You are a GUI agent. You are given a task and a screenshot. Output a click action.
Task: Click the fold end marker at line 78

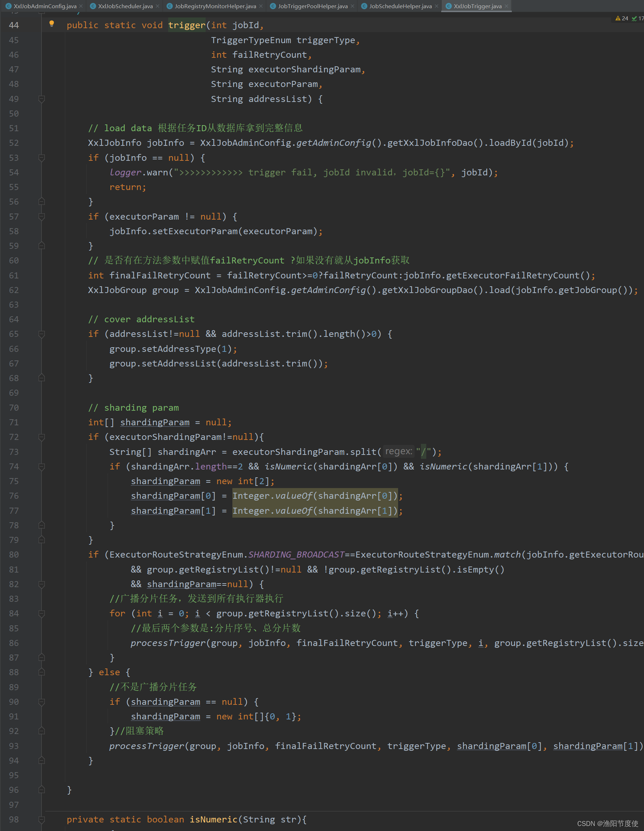pyautogui.click(x=42, y=525)
